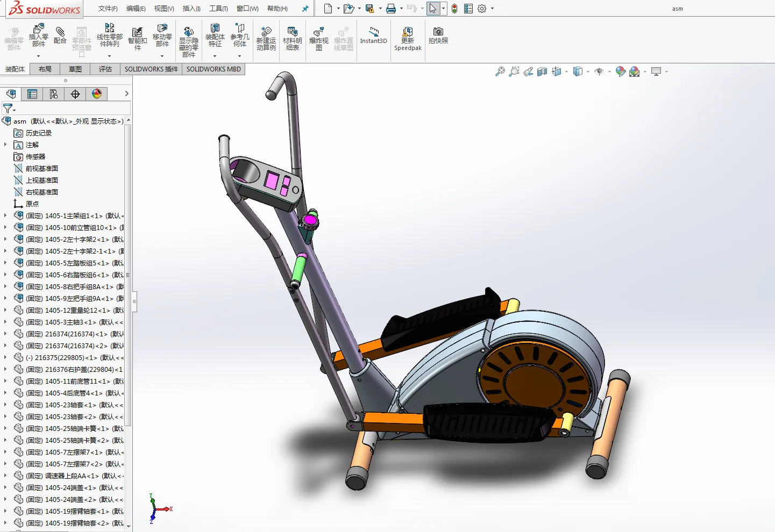The width and height of the screenshot is (775, 532).
Task: Select 216376右护盖 component in tree
Action: [68, 369]
